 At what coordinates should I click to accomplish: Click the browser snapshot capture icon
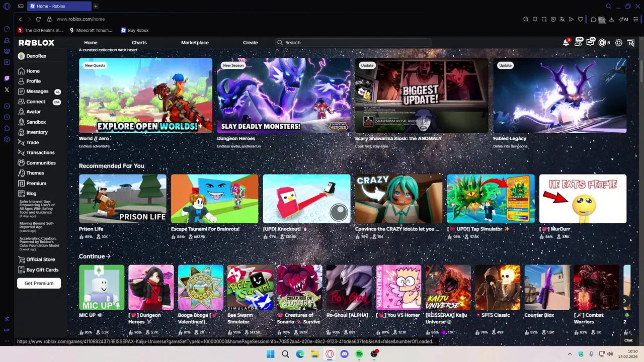tap(544, 19)
